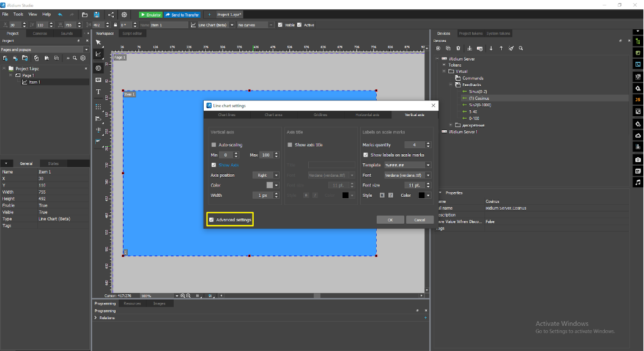Switch to the Gridlines tab
The width and height of the screenshot is (644, 351).
coord(320,115)
